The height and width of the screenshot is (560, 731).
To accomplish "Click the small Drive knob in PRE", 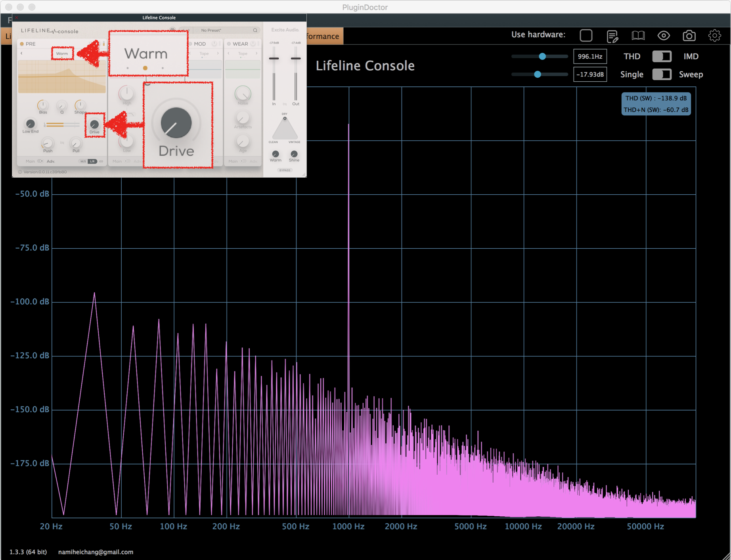I will pos(94,124).
